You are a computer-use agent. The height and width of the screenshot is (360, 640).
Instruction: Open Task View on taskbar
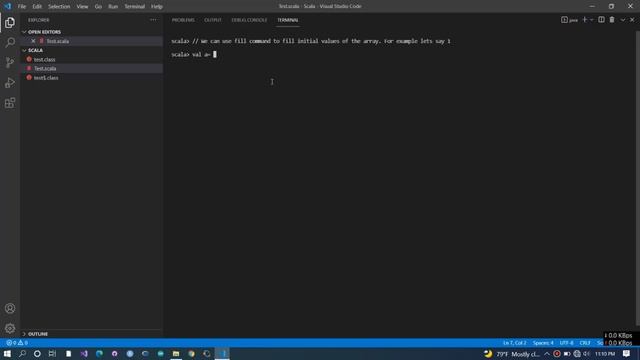click(x=52, y=354)
